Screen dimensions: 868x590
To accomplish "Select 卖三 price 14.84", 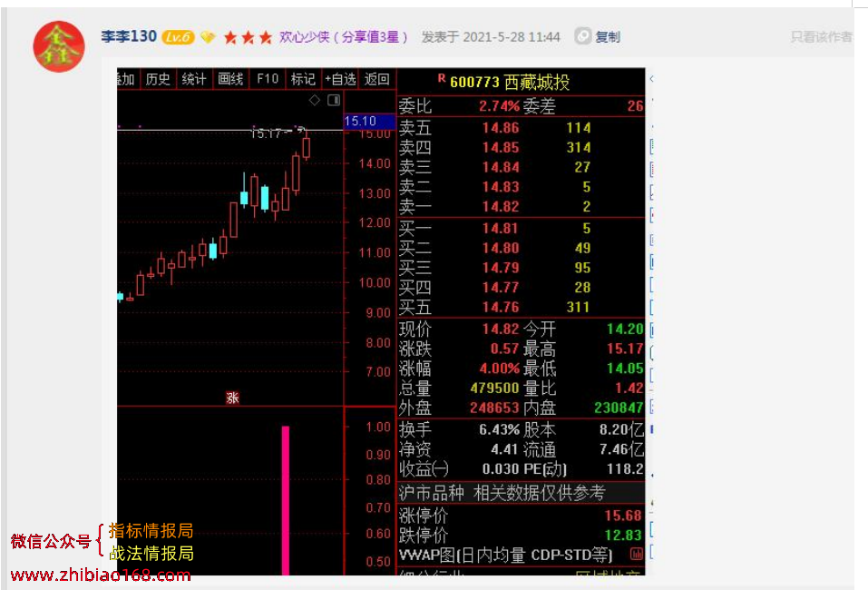I will tap(501, 167).
